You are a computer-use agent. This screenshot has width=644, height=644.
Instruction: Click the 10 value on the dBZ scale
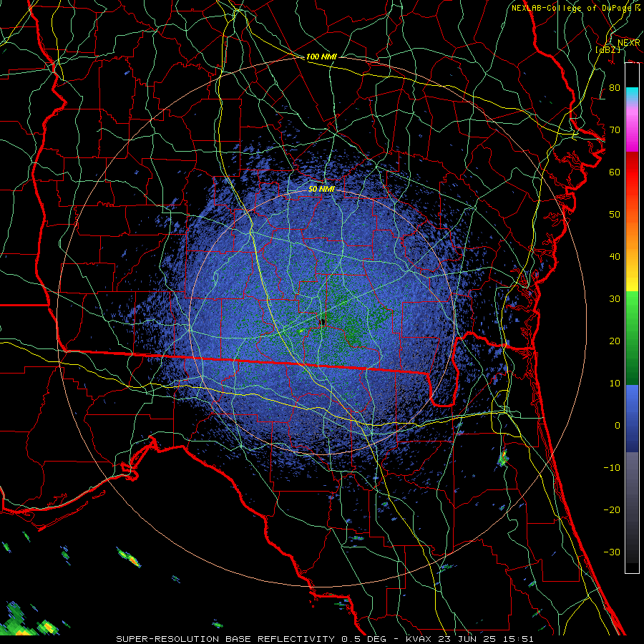tap(615, 384)
